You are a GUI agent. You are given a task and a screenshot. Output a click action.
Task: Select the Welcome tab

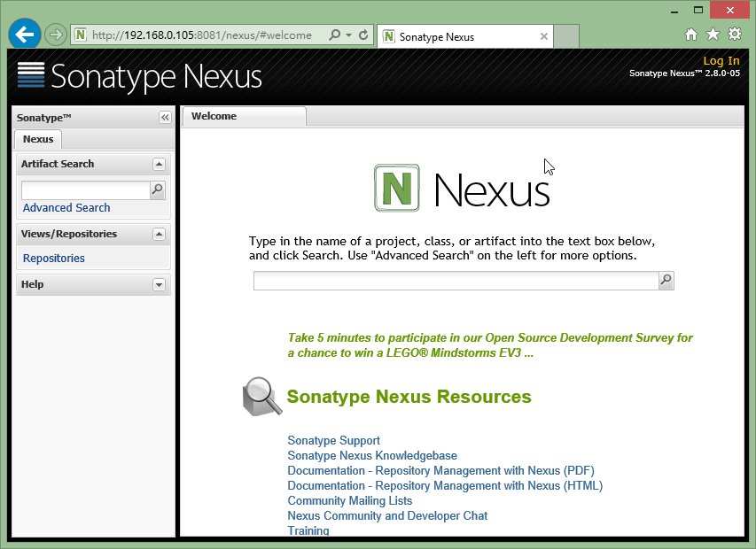click(x=244, y=117)
